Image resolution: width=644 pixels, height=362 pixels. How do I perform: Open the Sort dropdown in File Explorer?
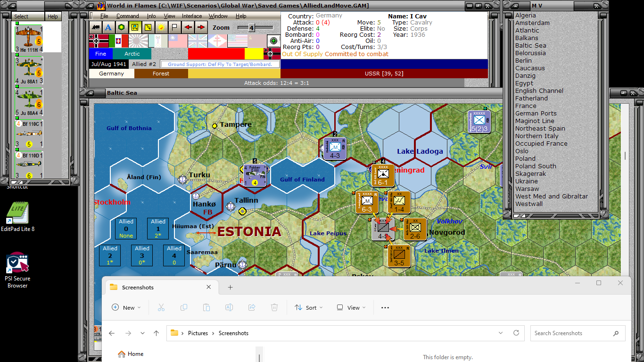[x=308, y=307]
